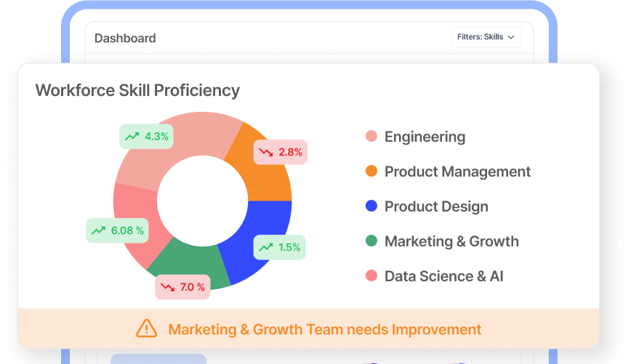
Task: Click the chevron arrow beside Filters: Skills
Action: pyautogui.click(x=511, y=37)
